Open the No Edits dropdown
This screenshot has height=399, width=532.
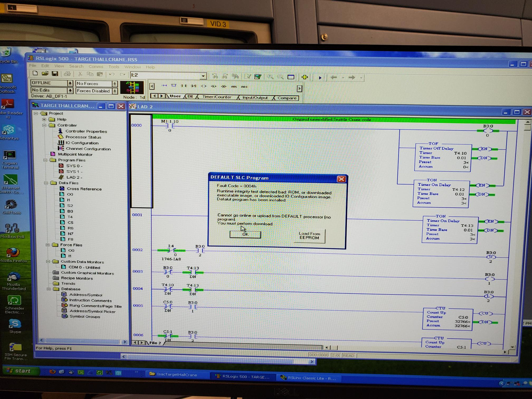tap(70, 91)
